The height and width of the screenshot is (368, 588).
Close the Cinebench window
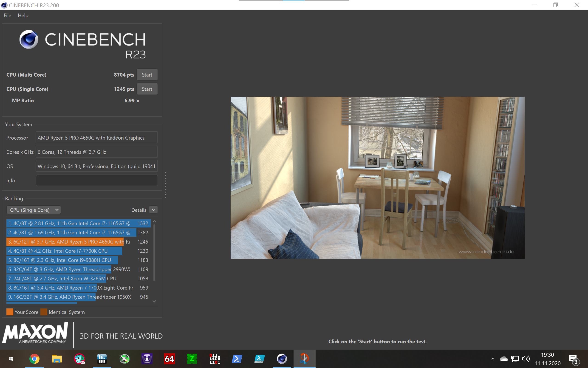point(577,5)
